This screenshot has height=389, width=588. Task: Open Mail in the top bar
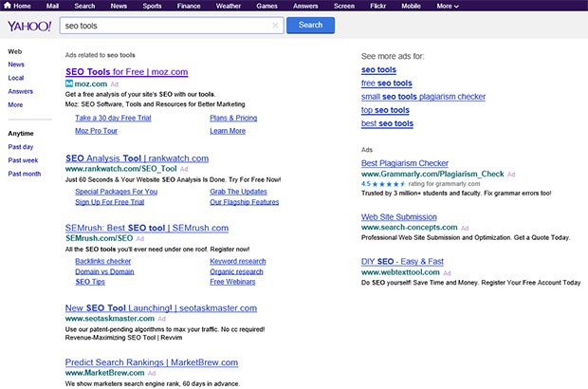(x=52, y=6)
